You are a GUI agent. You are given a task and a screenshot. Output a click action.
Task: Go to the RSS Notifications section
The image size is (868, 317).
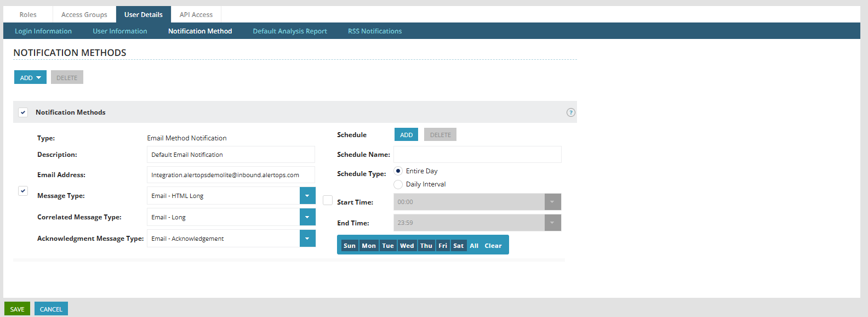375,31
